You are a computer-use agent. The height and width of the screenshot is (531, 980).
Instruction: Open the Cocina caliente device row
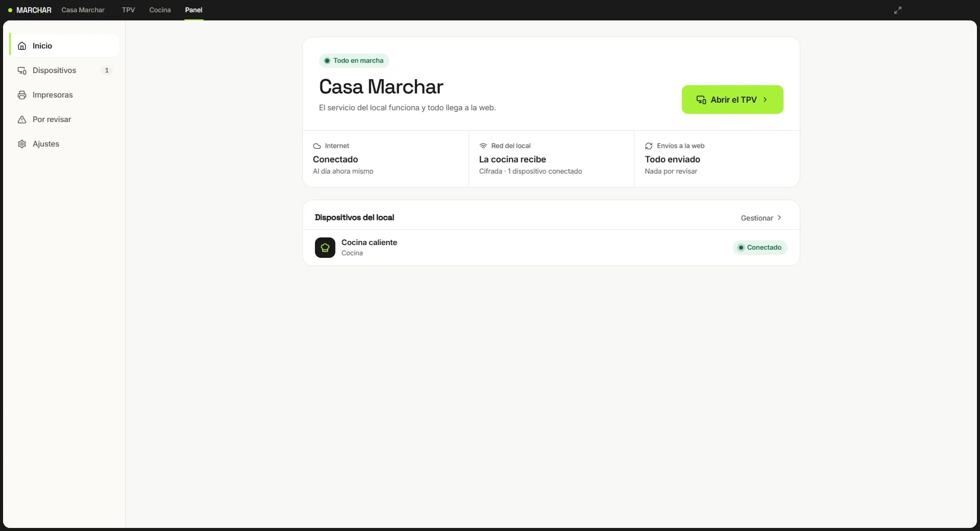point(551,248)
